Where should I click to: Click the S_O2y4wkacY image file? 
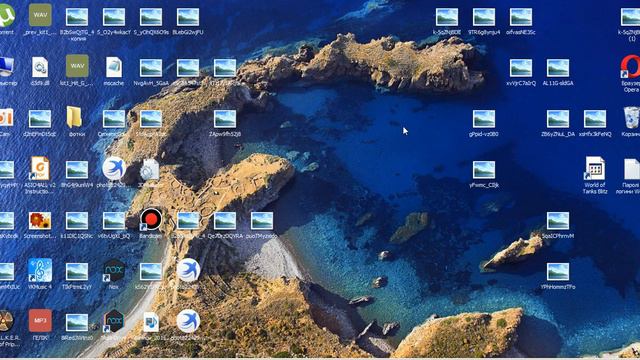point(114,18)
